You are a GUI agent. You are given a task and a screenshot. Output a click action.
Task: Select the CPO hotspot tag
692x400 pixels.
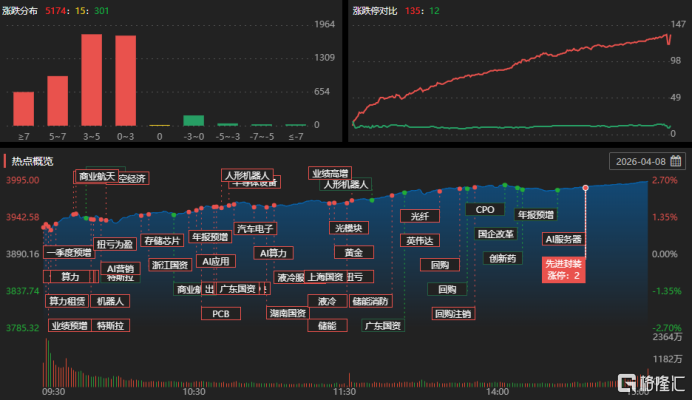[485, 210]
